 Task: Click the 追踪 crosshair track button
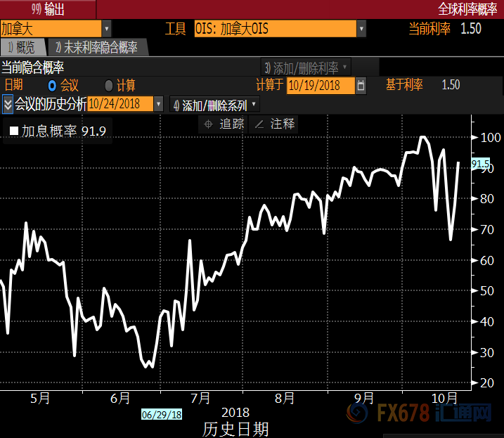[x=224, y=124]
